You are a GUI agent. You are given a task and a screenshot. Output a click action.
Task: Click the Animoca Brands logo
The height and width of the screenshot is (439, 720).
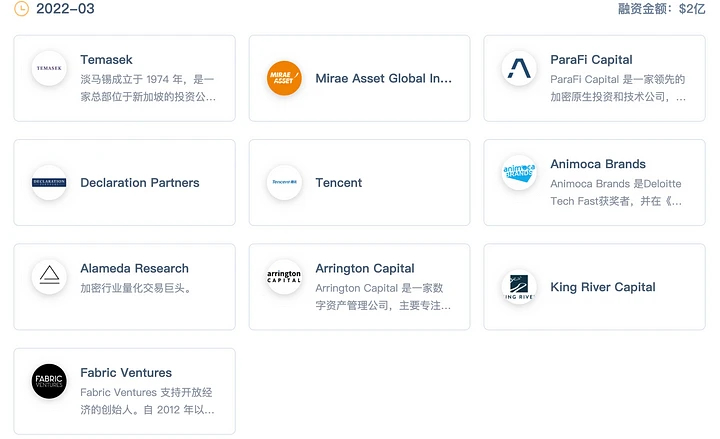[x=519, y=173]
